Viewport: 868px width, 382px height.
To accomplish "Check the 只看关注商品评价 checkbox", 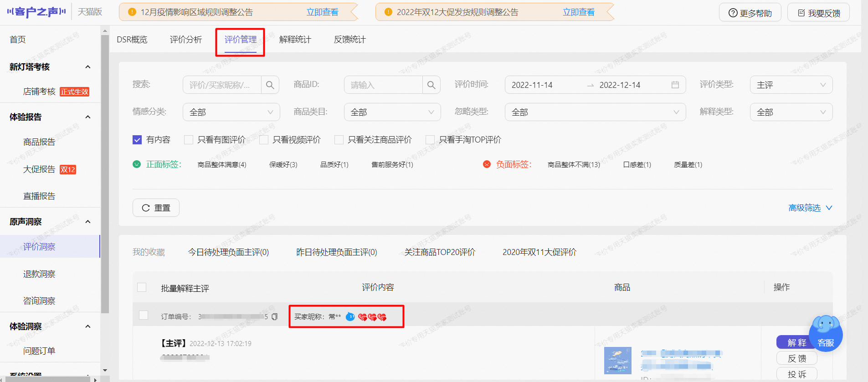I will 339,140.
